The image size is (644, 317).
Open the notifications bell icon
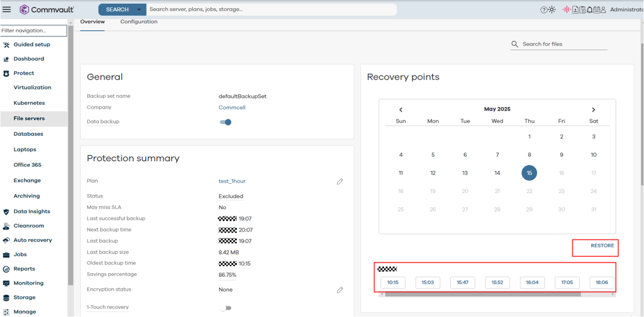click(590, 10)
